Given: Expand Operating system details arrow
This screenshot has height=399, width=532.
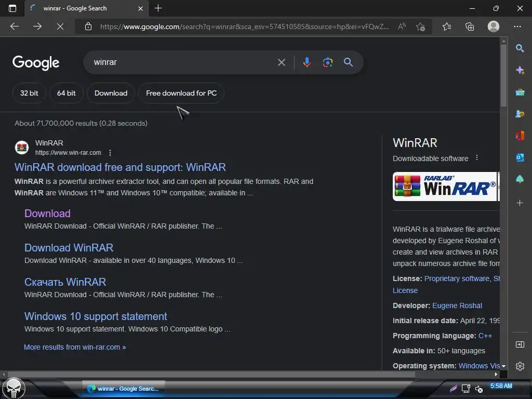Looking at the screenshot, I should [x=503, y=366].
